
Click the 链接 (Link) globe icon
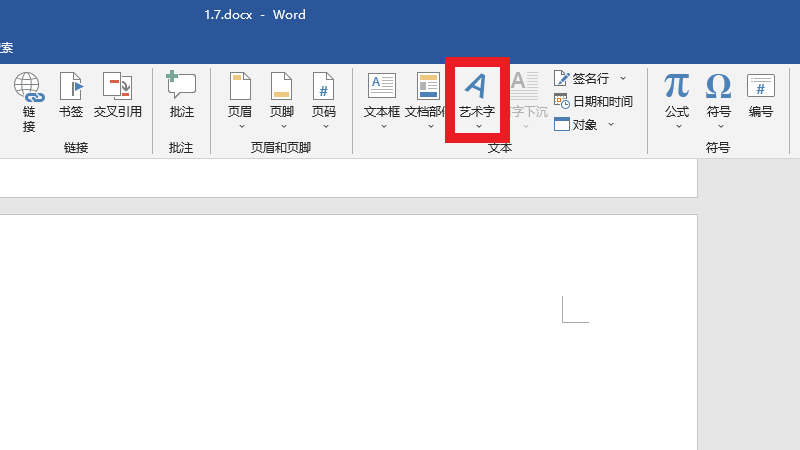pos(28,88)
